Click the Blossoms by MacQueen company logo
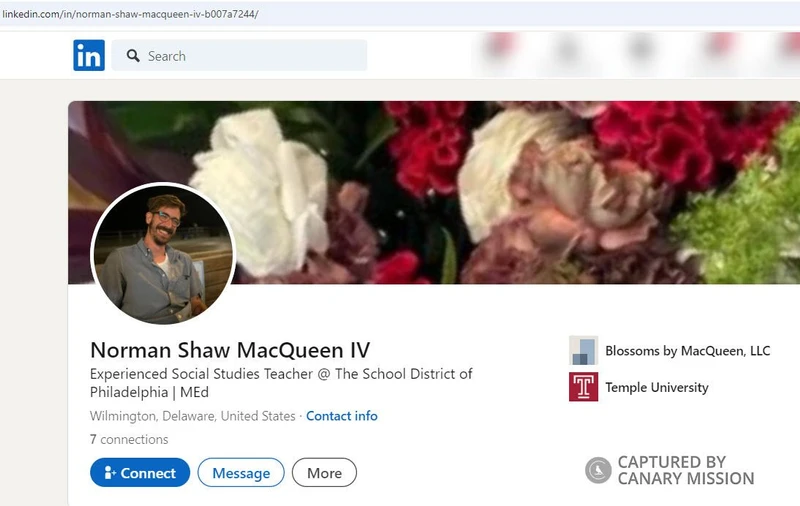800x506 pixels. [x=583, y=350]
